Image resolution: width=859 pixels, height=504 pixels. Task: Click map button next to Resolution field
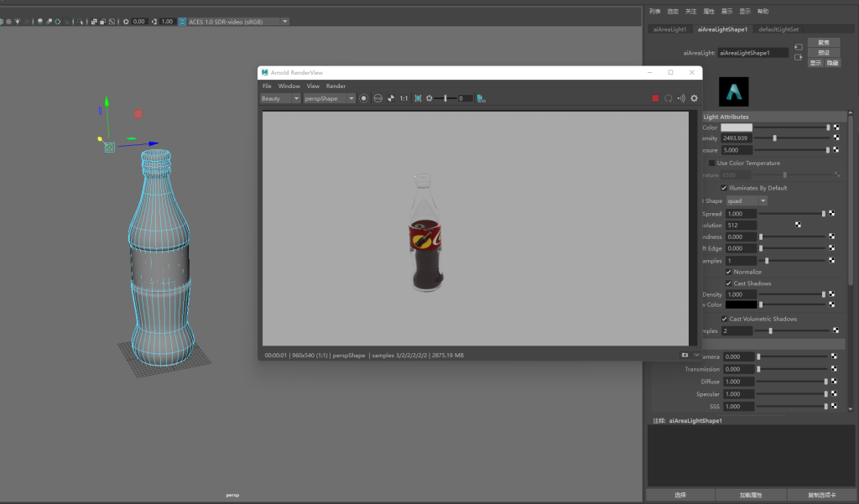[x=799, y=225]
